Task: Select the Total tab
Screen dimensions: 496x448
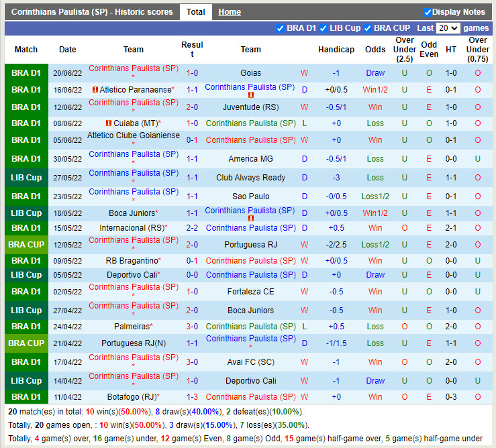Action: pyautogui.click(x=196, y=12)
